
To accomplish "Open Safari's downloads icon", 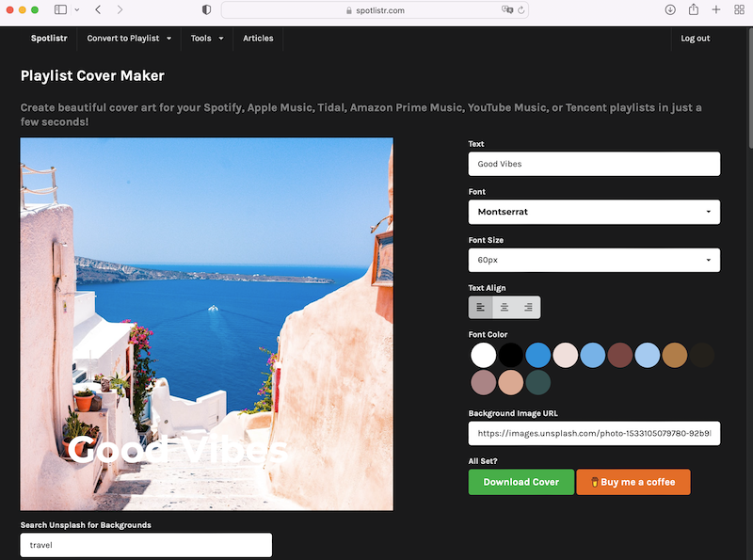I will point(670,9).
